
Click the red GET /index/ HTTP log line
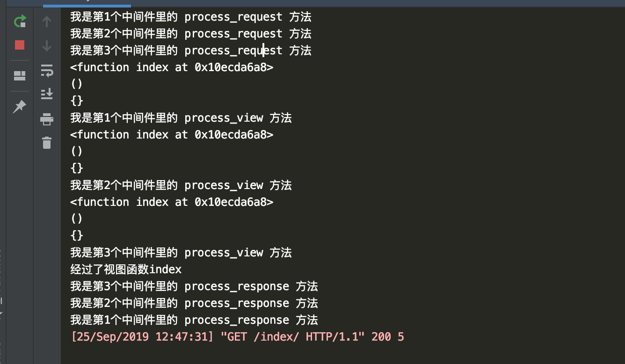click(x=237, y=337)
